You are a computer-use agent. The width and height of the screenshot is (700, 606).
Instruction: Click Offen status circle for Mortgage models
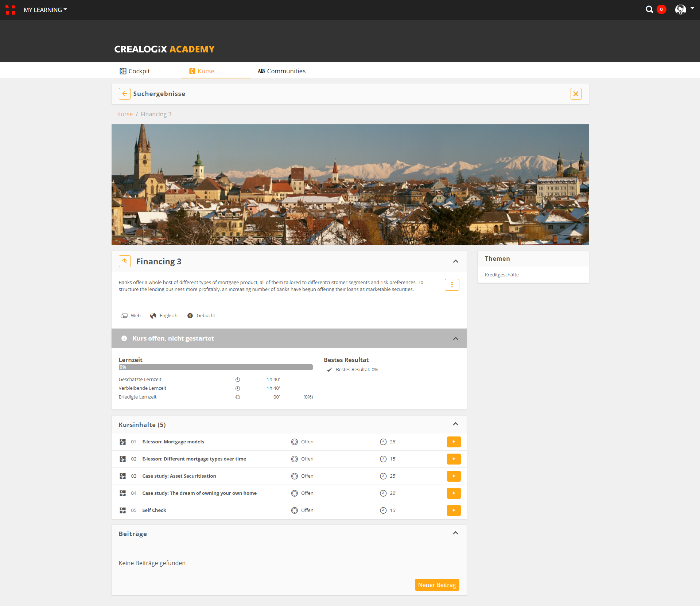(295, 442)
